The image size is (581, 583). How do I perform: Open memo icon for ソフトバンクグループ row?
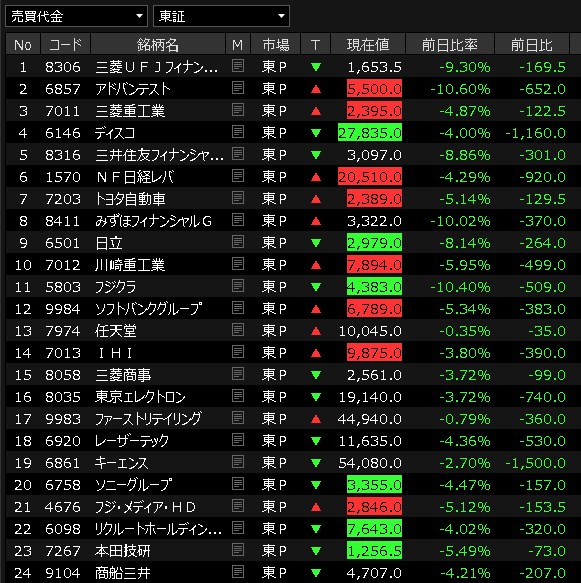238,308
